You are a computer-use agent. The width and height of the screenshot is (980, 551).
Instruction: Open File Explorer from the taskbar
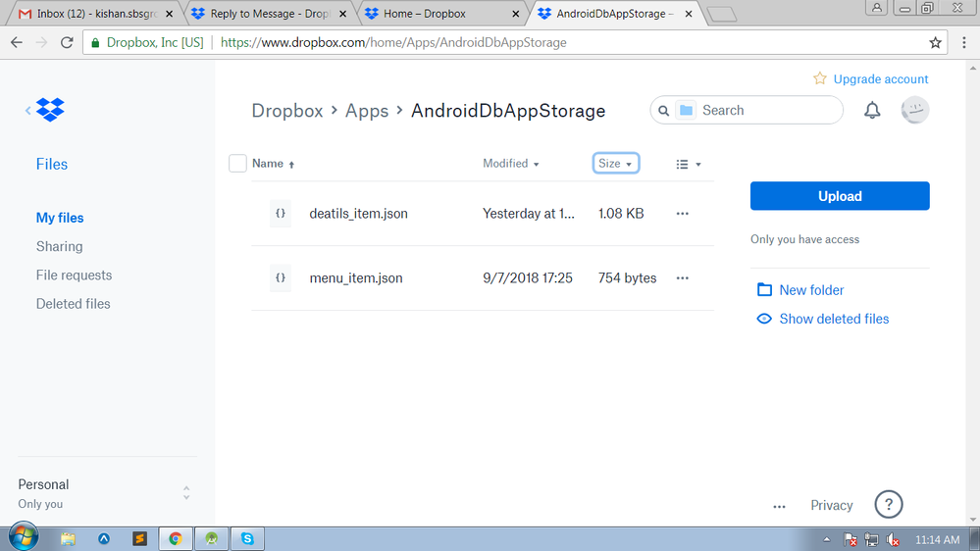point(68,538)
